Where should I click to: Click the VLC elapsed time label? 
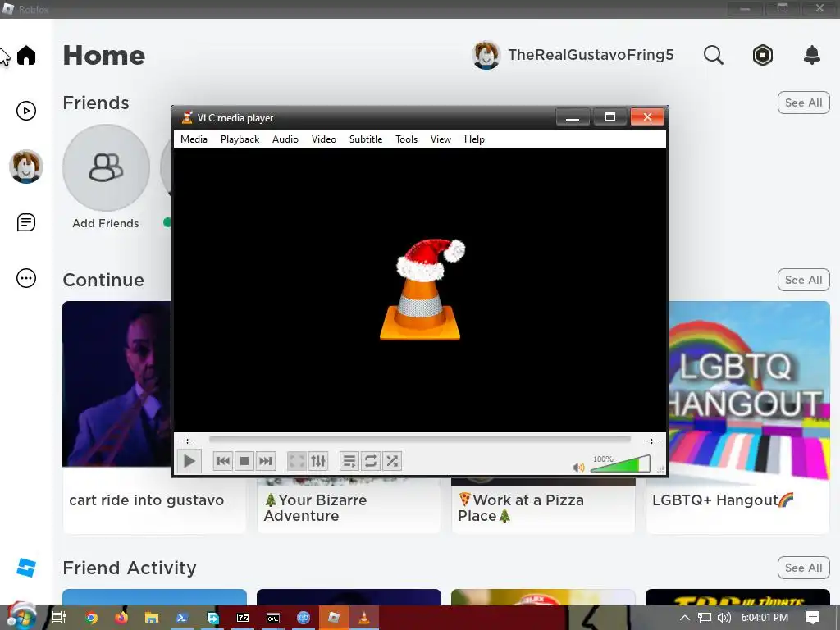tap(188, 441)
